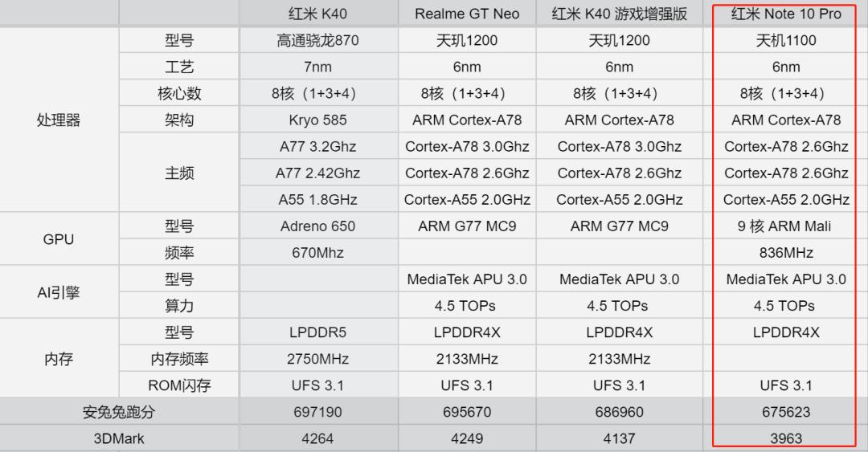Click the 红米 K40 游戏增强版 header cell
Viewport: 868px width, 452px height.
pyautogui.click(x=619, y=14)
